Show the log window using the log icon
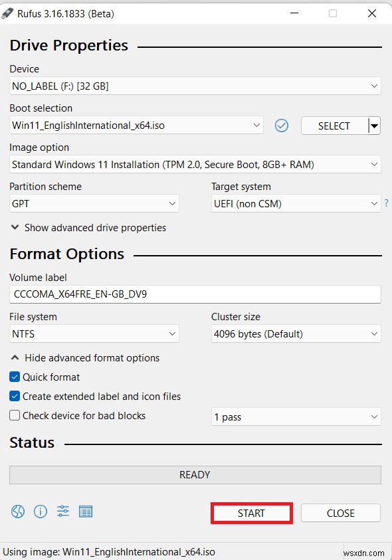392x560 pixels. point(86,512)
